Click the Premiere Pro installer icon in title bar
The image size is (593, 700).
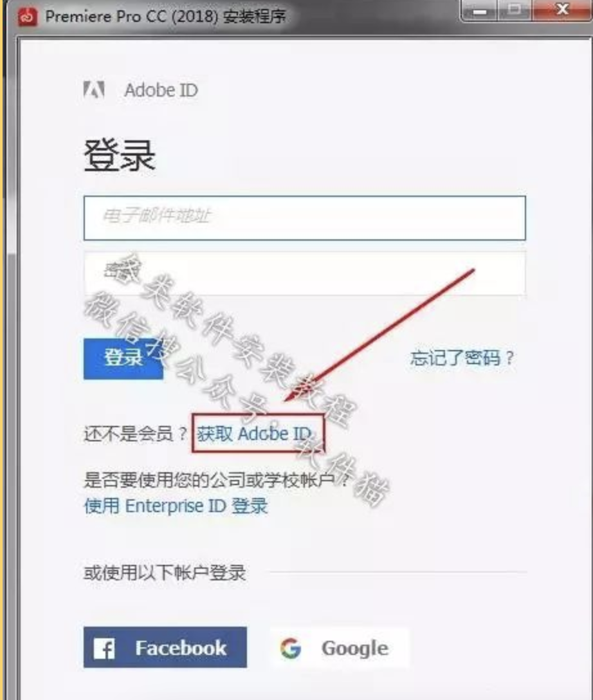coord(28,17)
